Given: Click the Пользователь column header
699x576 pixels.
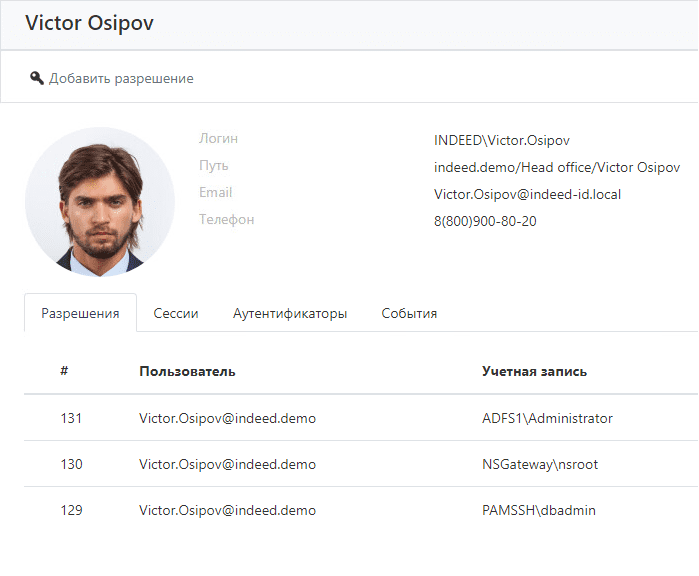Looking at the screenshot, I should [187, 371].
